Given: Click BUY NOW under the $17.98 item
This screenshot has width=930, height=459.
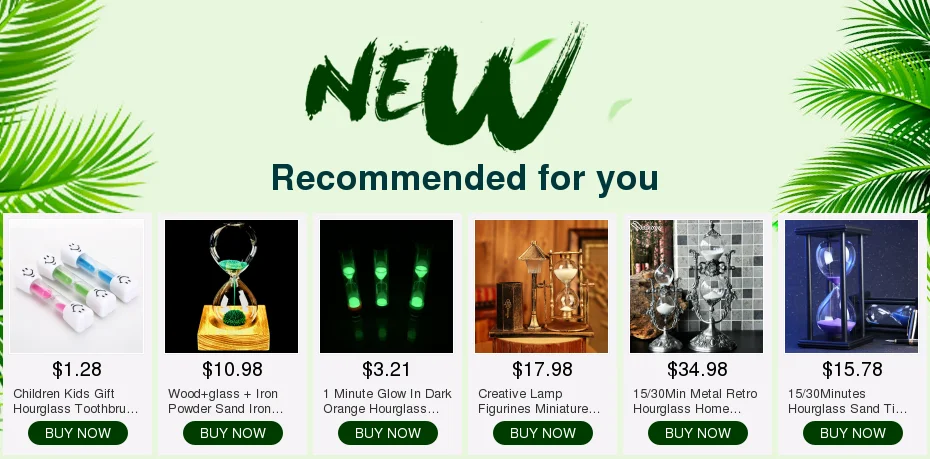Looking at the screenshot, I should tap(543, 433).
